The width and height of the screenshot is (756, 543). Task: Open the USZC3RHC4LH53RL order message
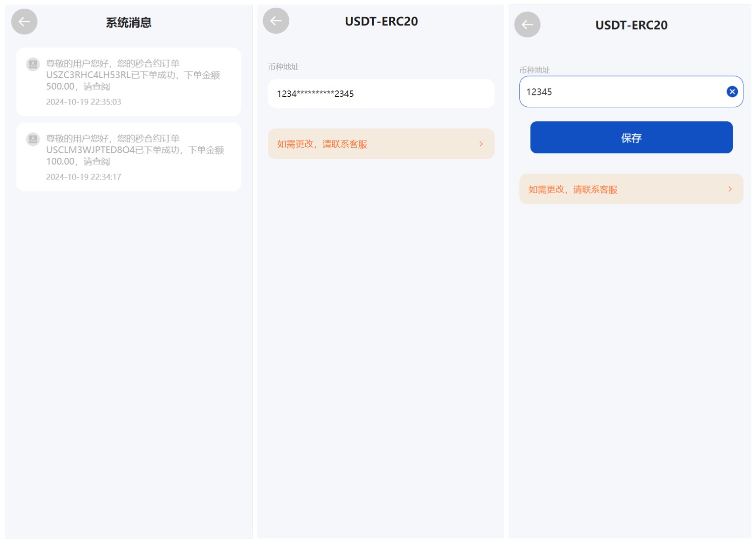coord(133,75)
